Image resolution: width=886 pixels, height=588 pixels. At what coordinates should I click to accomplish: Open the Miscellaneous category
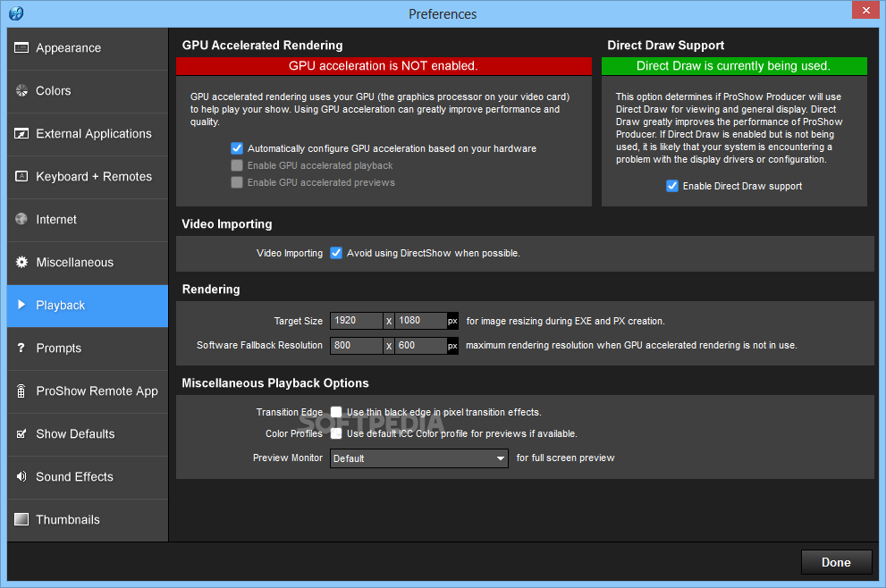point(88,263)
